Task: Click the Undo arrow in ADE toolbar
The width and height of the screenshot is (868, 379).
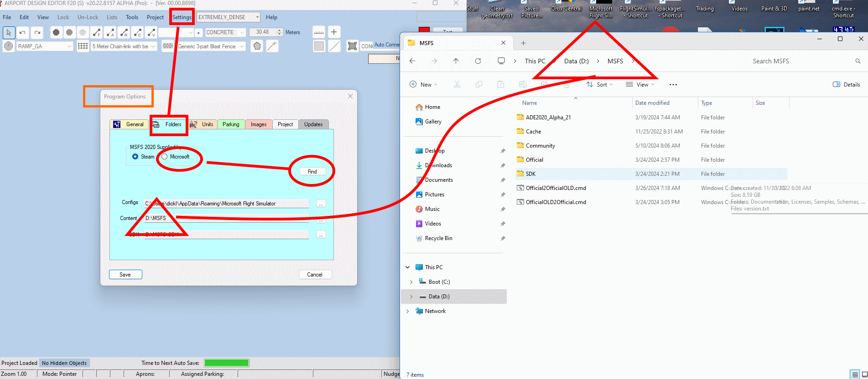Action: [x=23, y=32]
